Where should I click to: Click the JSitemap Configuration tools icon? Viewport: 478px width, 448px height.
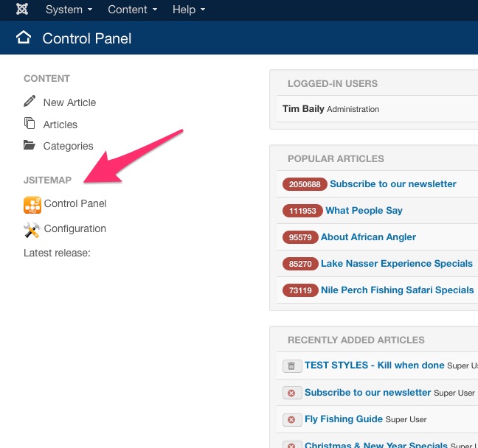click(x=32, y=230)
